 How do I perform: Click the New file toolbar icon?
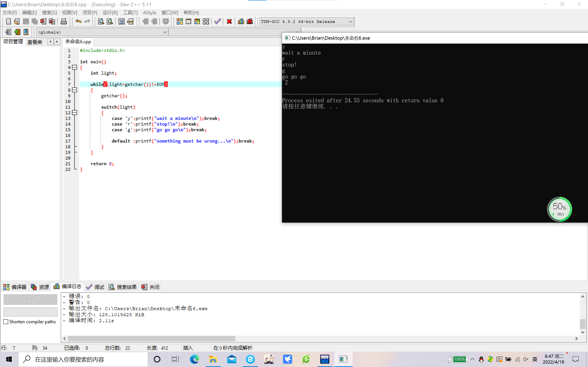click(8, 22)
